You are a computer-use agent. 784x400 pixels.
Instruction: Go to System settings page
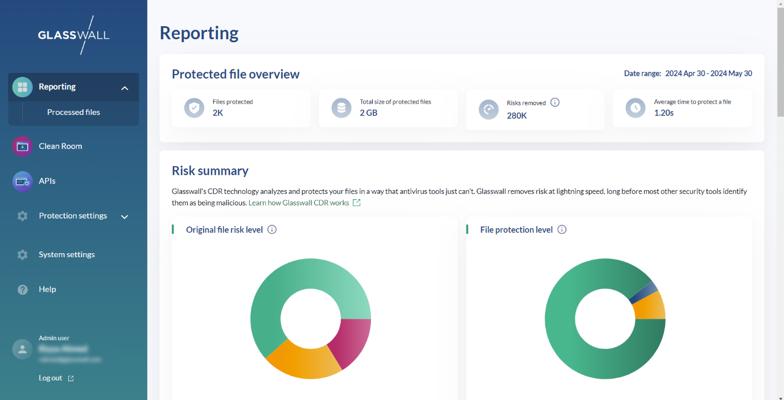tap(66, 255)
